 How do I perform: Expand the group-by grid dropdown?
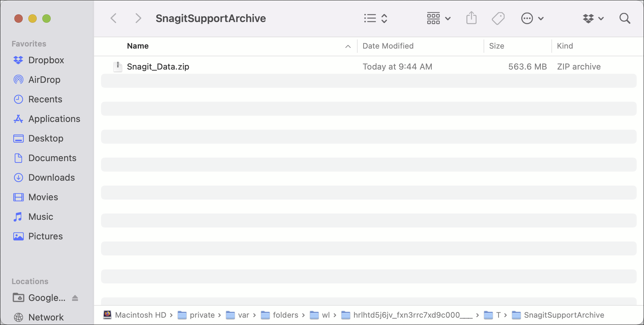pos(438,18)
